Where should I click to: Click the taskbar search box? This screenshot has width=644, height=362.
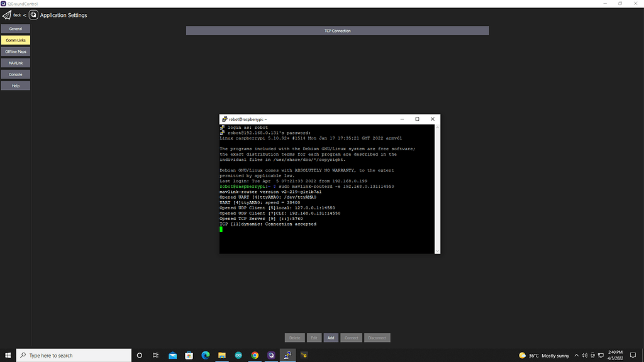72,355
